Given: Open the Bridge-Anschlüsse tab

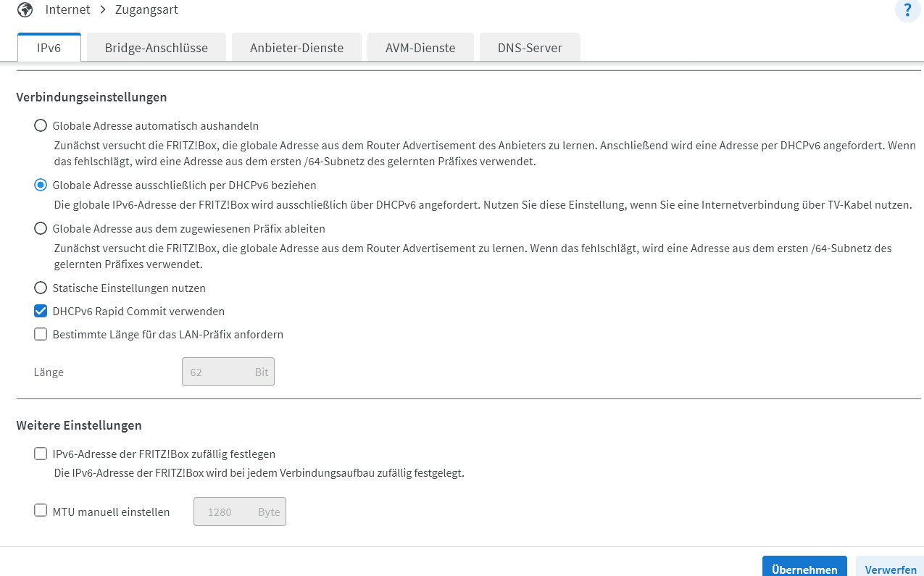Looking at the screenshot, I should pyautogui.click(x=157, y=48).
